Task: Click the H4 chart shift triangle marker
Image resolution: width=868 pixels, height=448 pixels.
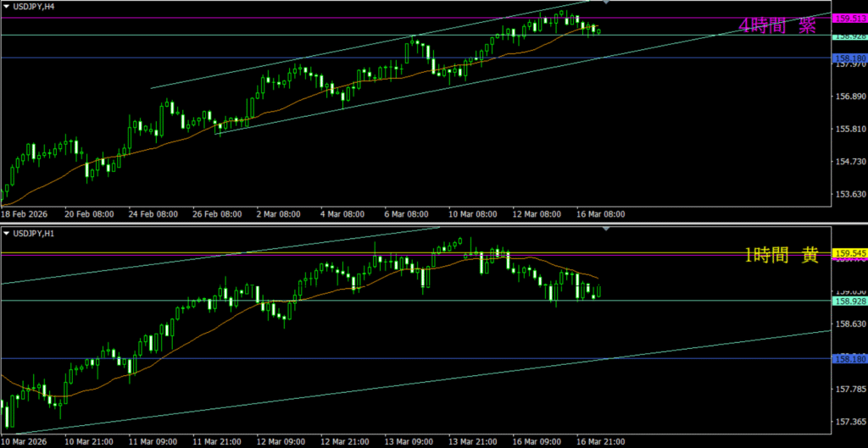Action: coord(604,3)
